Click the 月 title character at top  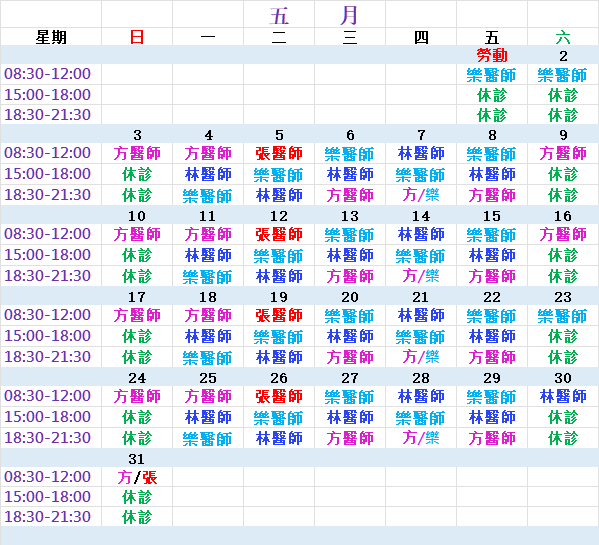click(349, 15)
